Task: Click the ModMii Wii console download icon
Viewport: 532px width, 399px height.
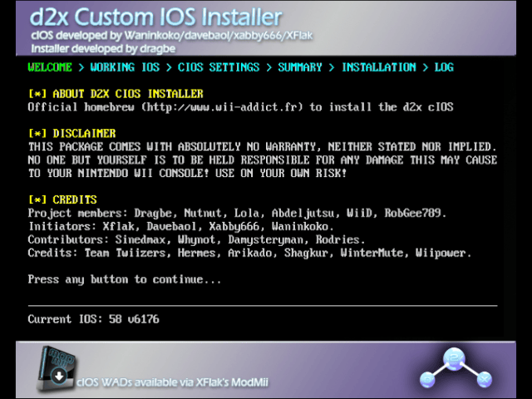Action: tap(52, 370)
